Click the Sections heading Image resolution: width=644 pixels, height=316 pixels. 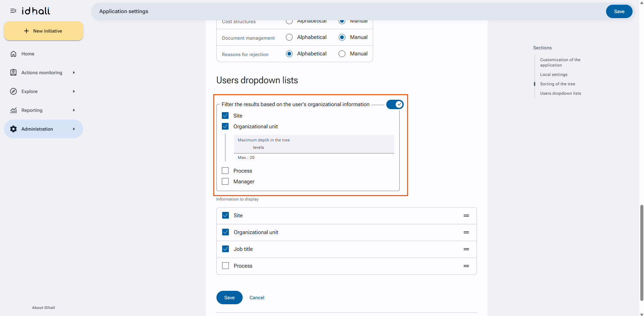tap(542, 48)
